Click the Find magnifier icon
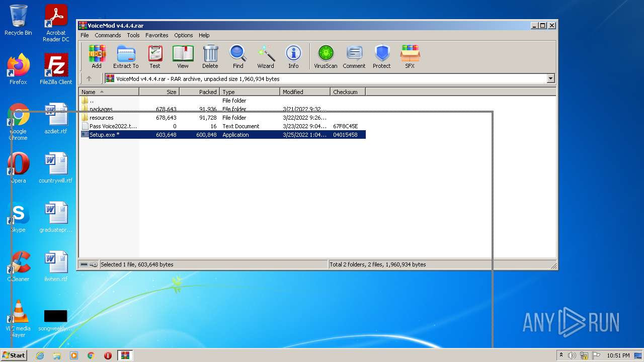The image size is (644, 362). click(238, 56)
